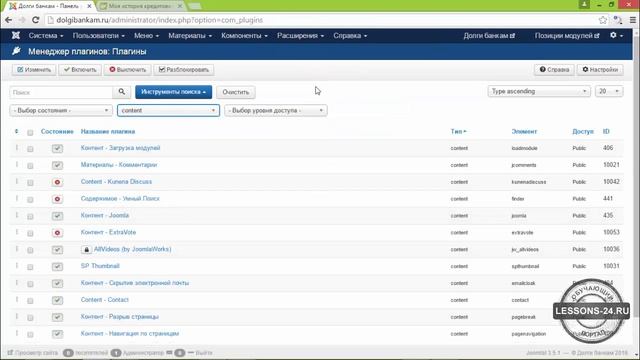Click the Очистить button
The height and width of the screenshot is (360, 640).
236,92
